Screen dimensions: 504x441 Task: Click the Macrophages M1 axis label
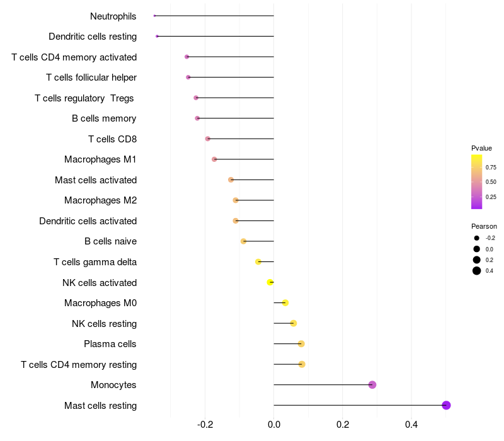(x=100, y=159)
